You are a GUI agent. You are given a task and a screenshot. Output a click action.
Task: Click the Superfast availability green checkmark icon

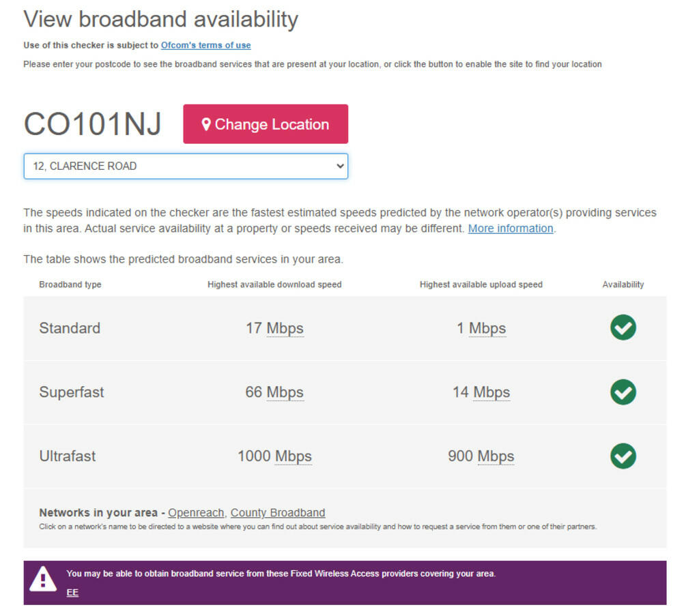(x=623, y=392)
